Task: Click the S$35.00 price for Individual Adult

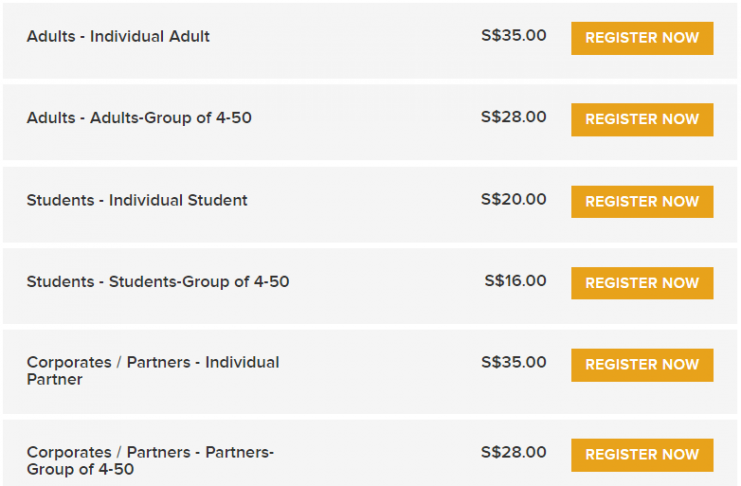Action: (x=514, y=35)
